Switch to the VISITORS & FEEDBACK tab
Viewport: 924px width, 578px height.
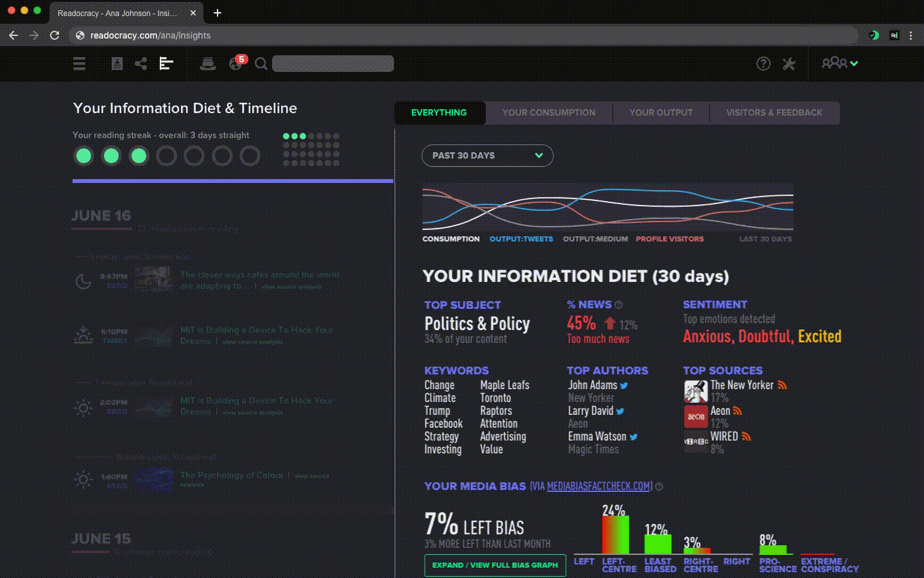pyautogui.click(x=774, y=112)
